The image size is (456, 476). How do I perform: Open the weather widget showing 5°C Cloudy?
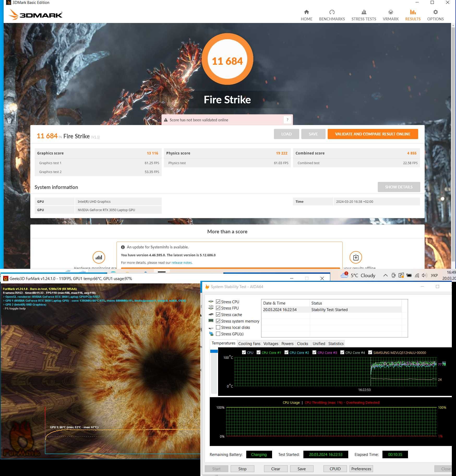click(358, 275)
